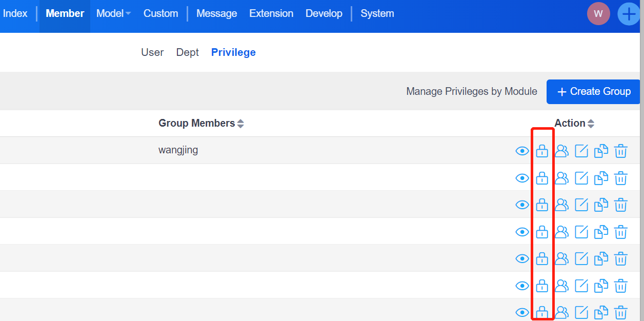Click the eye icon in third row
The height and width of the screenshot is (321, 644).
point(522,205)
